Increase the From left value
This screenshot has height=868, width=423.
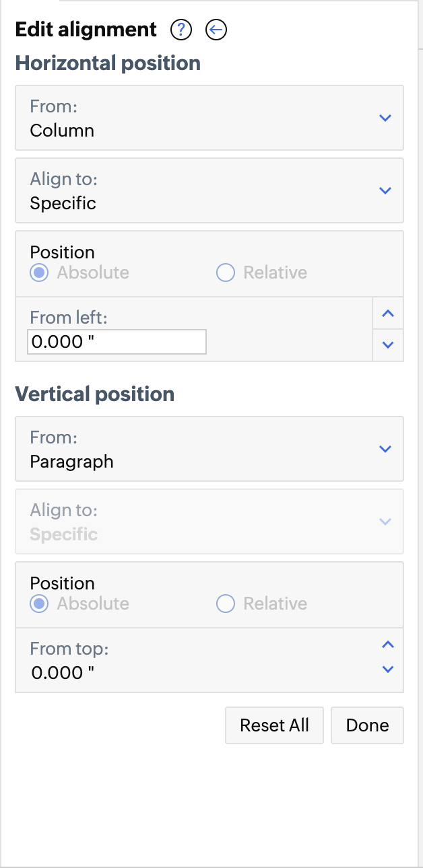click(x=387, y=314)
